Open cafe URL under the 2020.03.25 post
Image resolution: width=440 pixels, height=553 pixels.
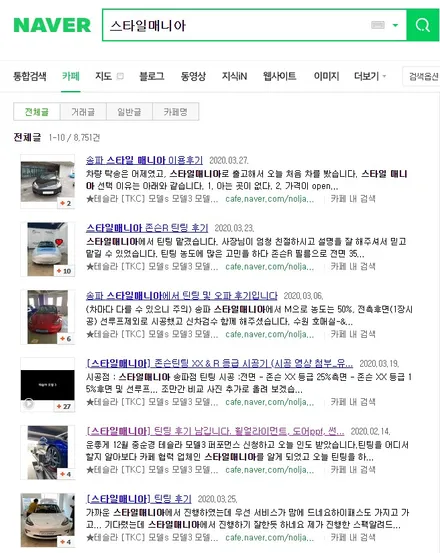tap(270, 537)
